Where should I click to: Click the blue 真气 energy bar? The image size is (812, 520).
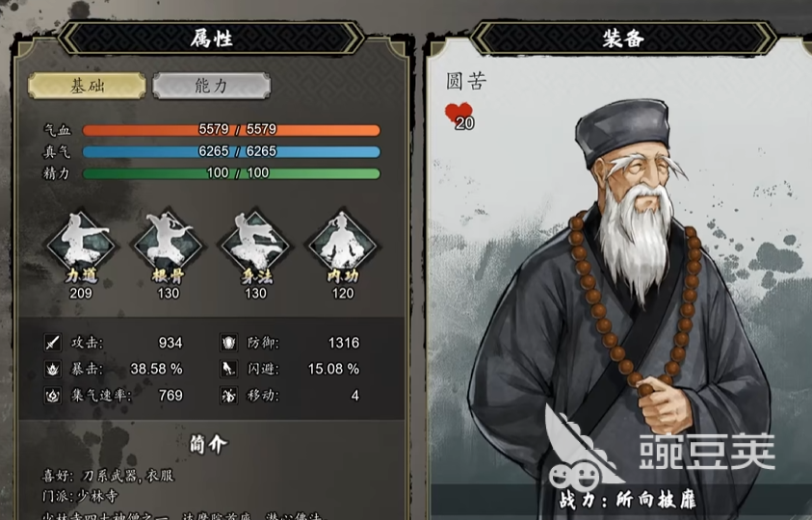(231, 152)
